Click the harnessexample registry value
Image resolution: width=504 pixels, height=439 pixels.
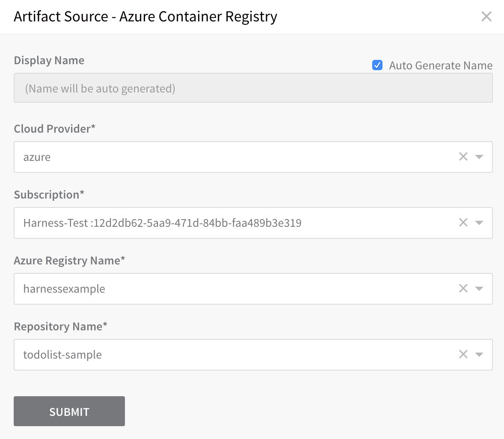[x=64, y=288]
